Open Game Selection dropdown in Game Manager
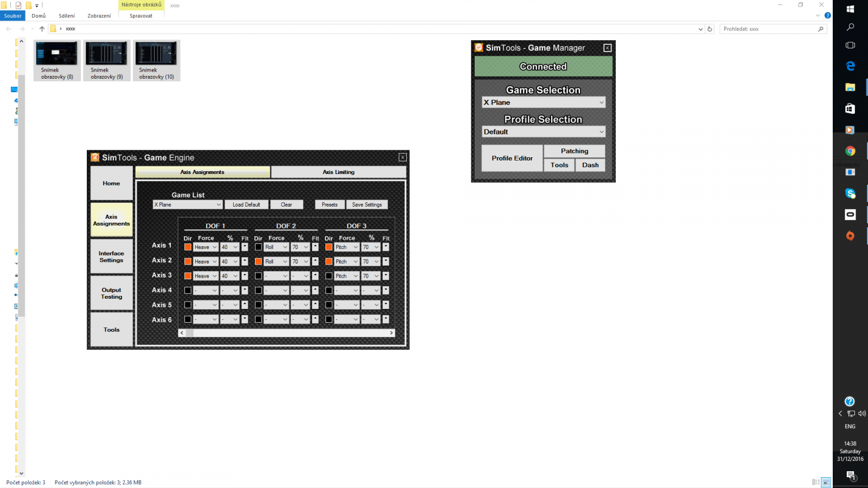The width and height of the screenshot is (868, 488). (x=544, y=102)
